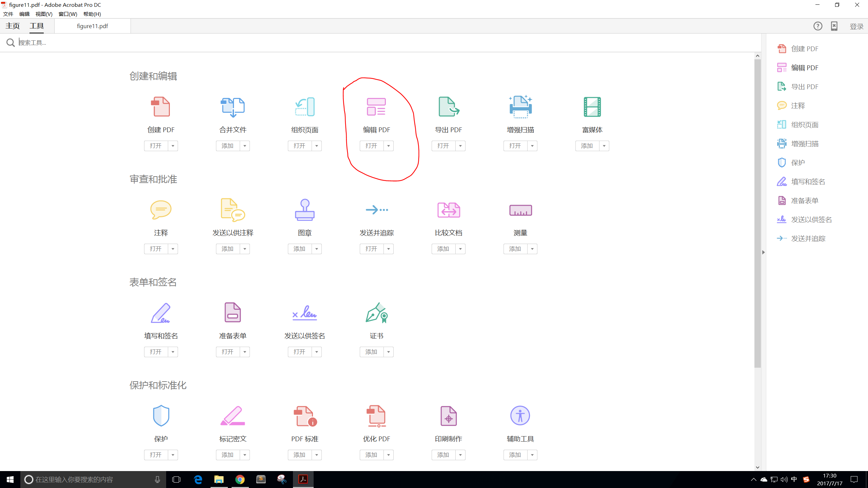The width and height of the screenshot is (868, 488).
Task: Click the help question mark icon
Action: coord(818,26)
